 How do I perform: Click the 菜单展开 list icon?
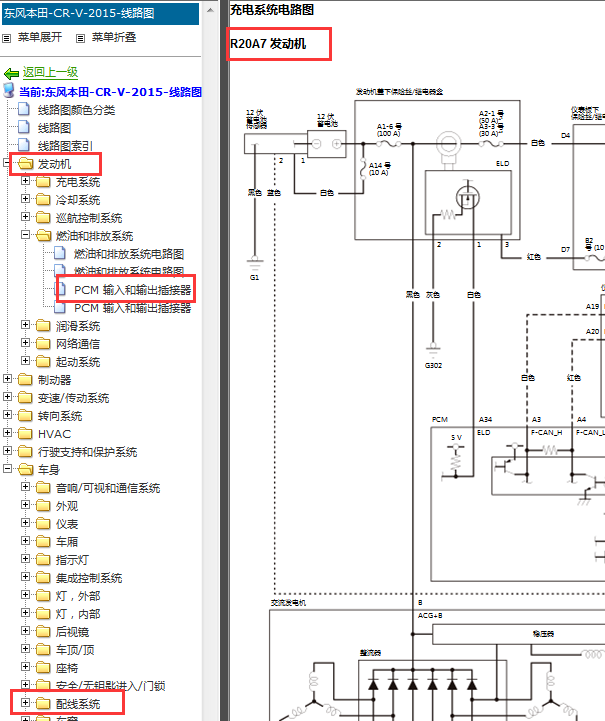pos(6,38)
